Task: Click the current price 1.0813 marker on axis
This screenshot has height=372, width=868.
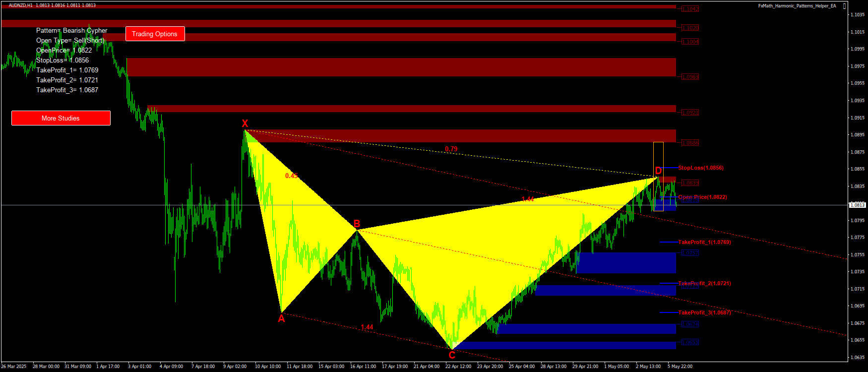Action: (857, 205)
